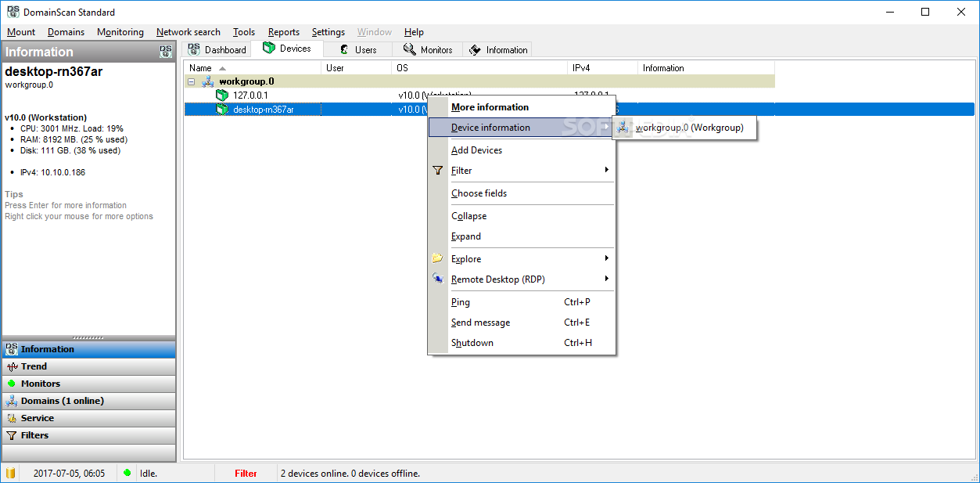Open the Tools menu

pyautogui.click(x=244, y=32)
